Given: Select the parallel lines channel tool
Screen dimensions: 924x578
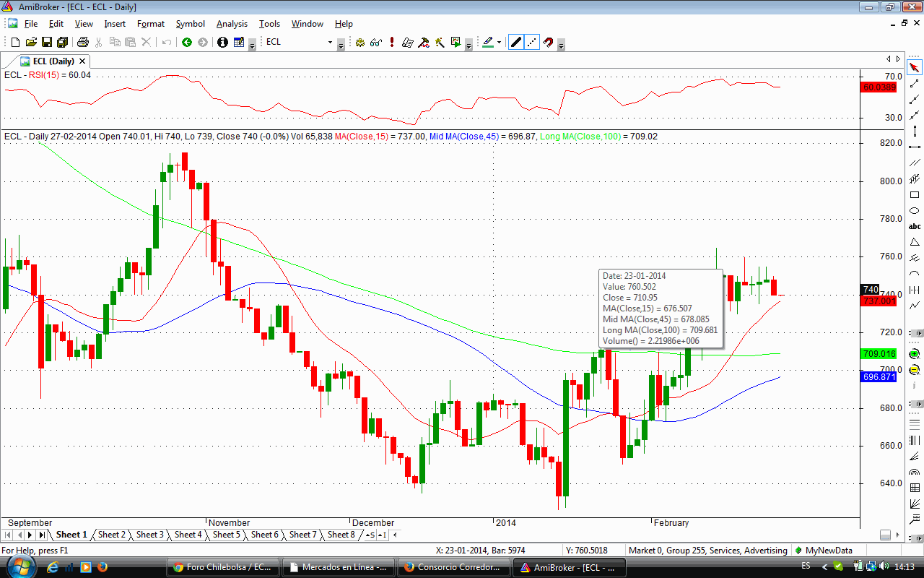Looking at the screenshot, I should coord(915,163).
